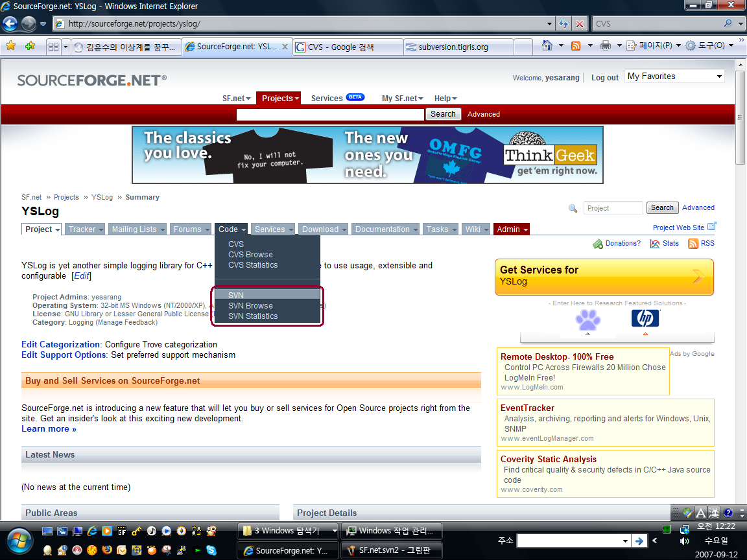
Task: Follow the Learn more » link
Action: [x=49, y=428]
